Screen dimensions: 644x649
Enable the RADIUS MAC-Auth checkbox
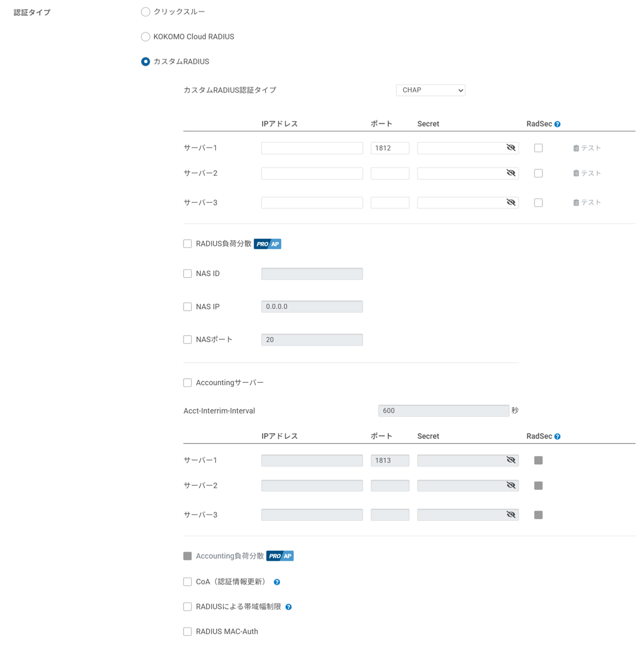[188, 631]
